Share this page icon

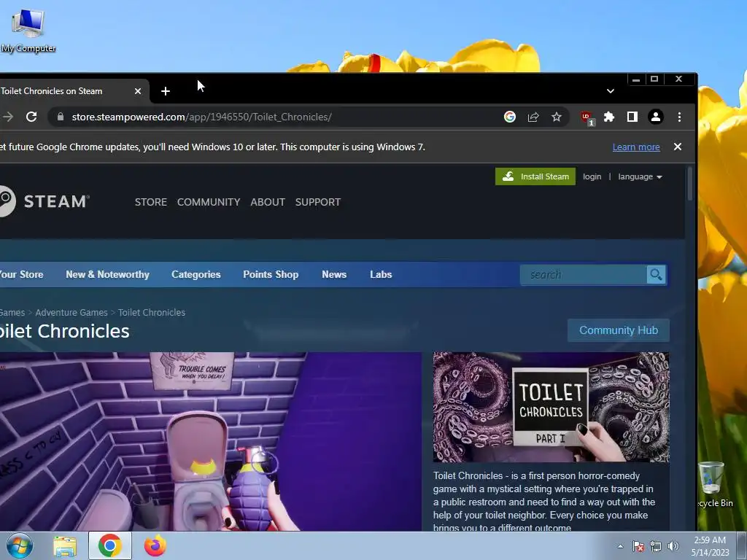pyautogui.click(x=533, y=117)
